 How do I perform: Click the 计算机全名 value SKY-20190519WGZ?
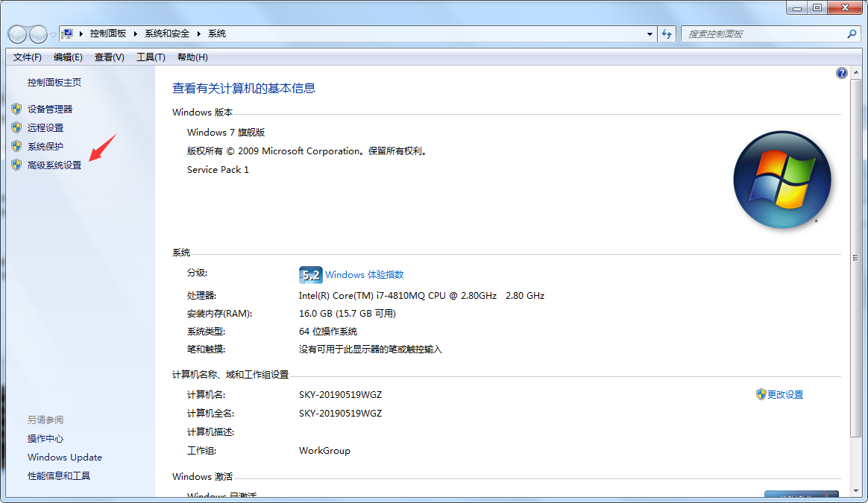(341, 414)
